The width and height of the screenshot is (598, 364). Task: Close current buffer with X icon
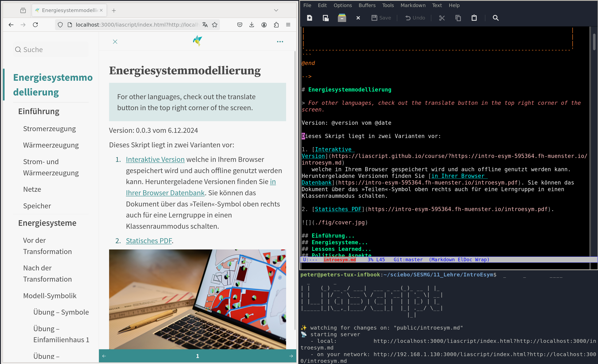[358, 18]
